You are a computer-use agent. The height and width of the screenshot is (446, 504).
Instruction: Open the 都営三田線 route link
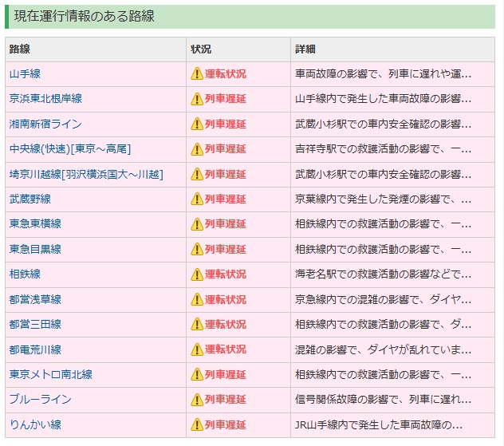pos(35,325)
